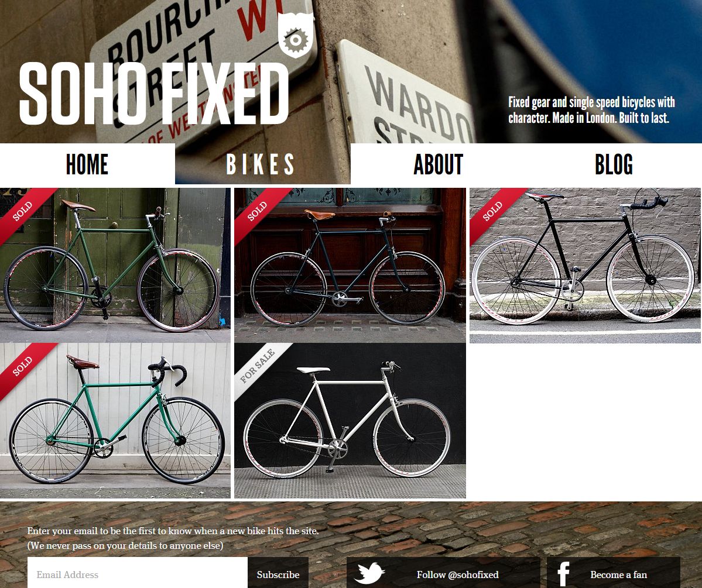Click the SOLD ribbon on dark bike by wooden door
702x588 pixels.
(258, 211)
